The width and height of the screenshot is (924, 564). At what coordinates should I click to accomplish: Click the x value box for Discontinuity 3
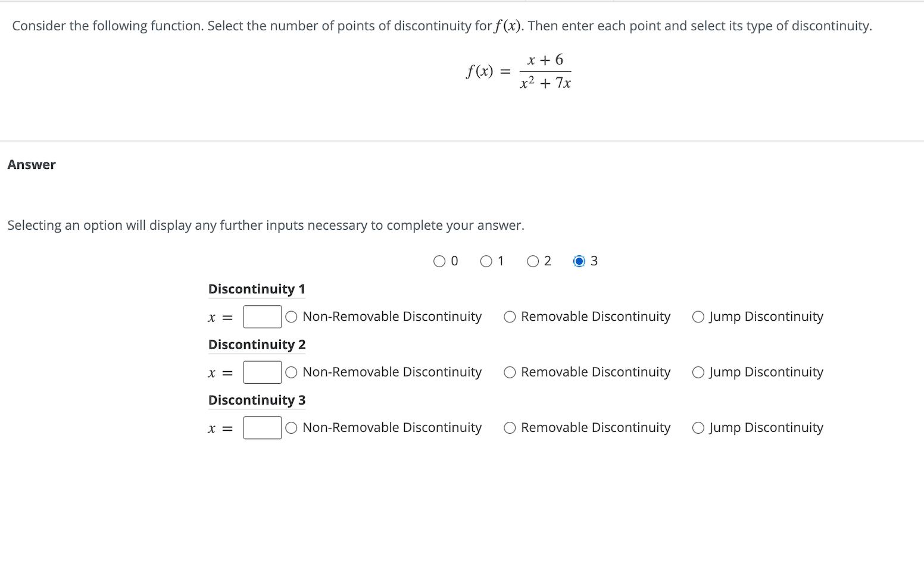pyautogui.click(x=262, y=427)
